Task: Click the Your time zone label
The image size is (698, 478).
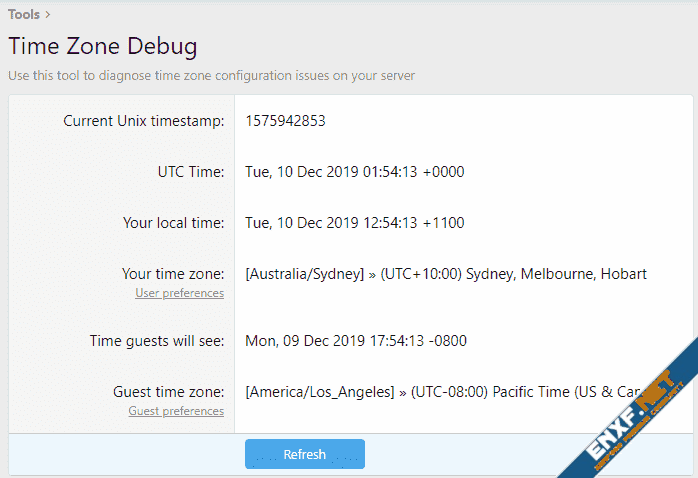Action: point(172,273)
